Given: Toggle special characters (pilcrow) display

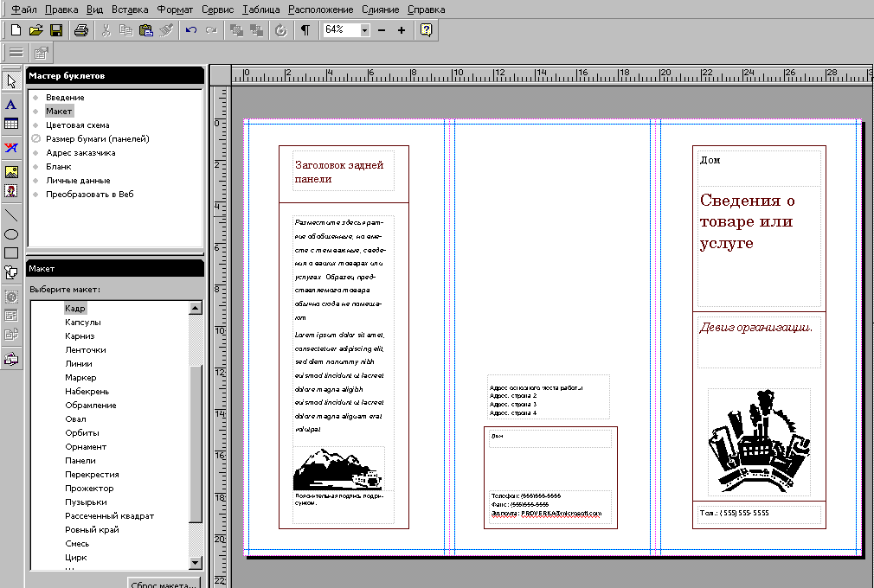Looking at the screenshot, I should pos(305,30).
